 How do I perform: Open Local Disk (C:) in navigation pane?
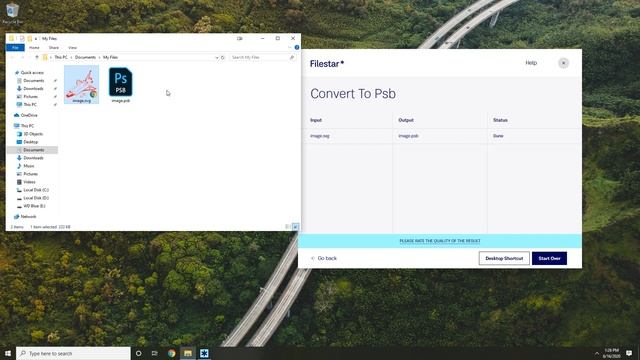[x=36, y=190]
